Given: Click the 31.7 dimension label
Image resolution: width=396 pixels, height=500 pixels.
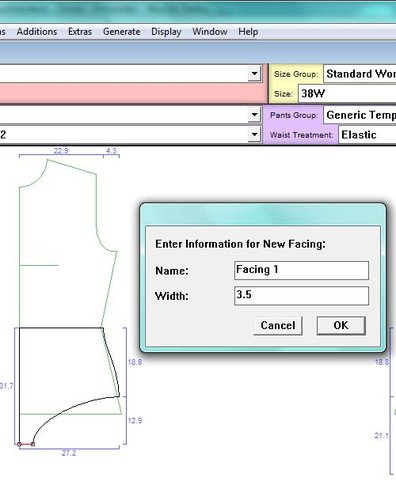Looking at the screenshot, I should pos(6,386).
